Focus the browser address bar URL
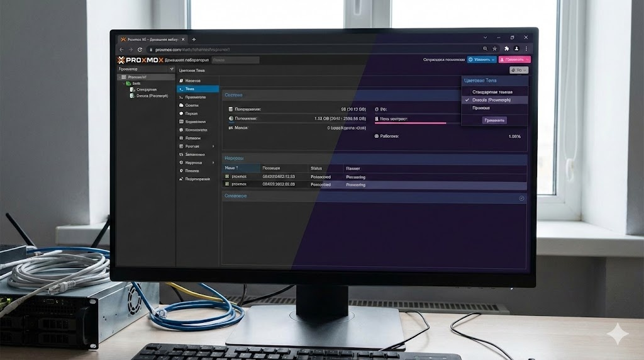 point(192,50)
